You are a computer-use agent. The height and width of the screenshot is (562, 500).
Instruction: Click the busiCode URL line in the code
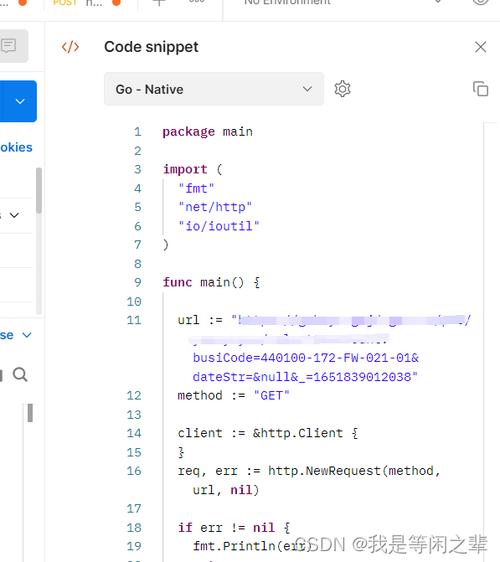[305, 358]
